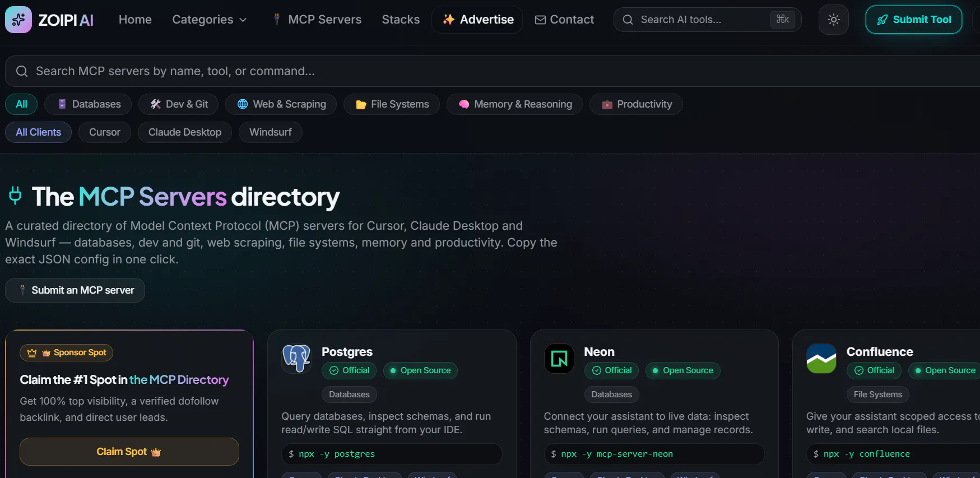Click the 'npx -y mcp-server-neon' command box

click(x=654, y=454)
